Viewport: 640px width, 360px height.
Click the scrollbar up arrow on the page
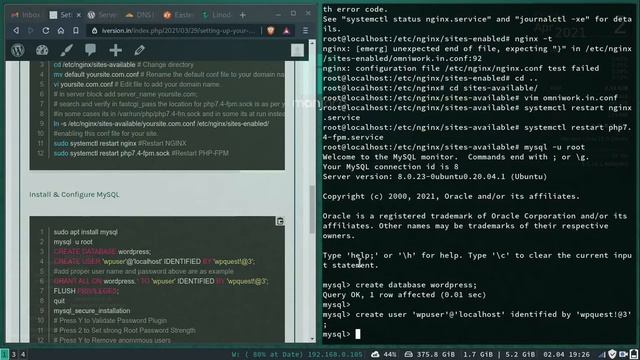312,42
